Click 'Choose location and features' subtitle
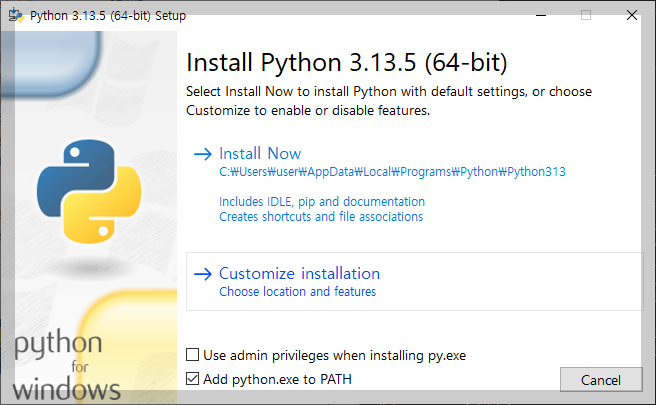Viewport: 656px width, 405px height. (x=297, y=292)
